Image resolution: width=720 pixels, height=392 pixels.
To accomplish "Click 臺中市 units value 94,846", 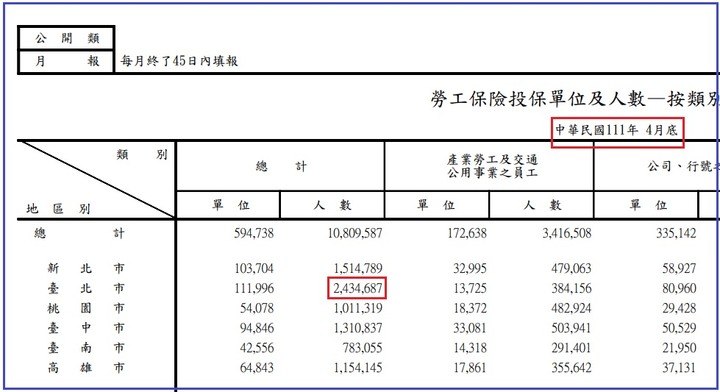I will click(x=257, y=328).
